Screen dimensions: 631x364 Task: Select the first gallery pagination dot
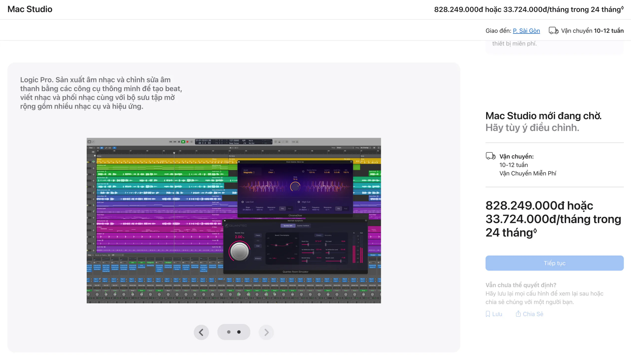coord(228,332)
